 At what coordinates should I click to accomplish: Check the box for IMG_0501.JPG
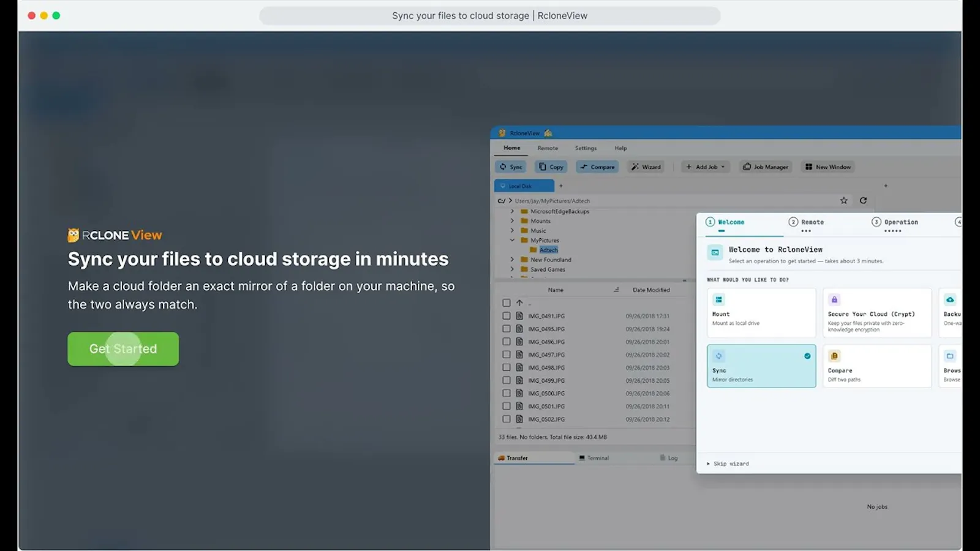tap(507, 406)
